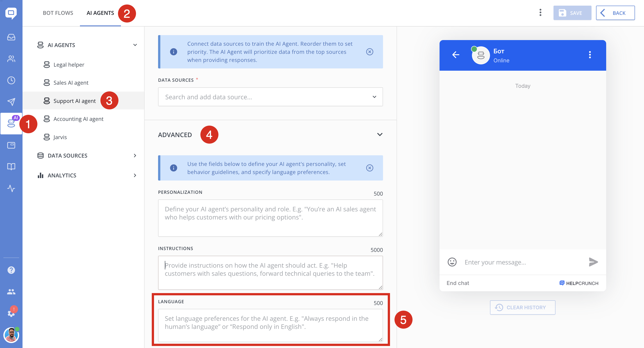Click the paper plane campaigns icon
Viewport: 644px width, 348px height.
[11, 102]
